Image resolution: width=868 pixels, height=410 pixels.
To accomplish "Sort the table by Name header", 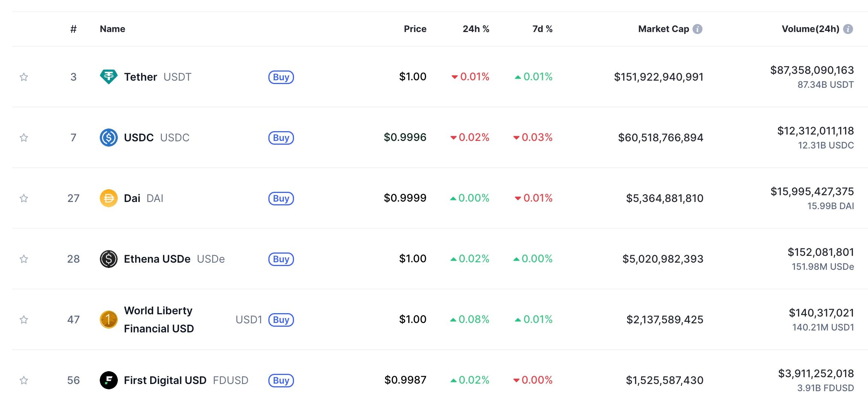I will point(112,29).
